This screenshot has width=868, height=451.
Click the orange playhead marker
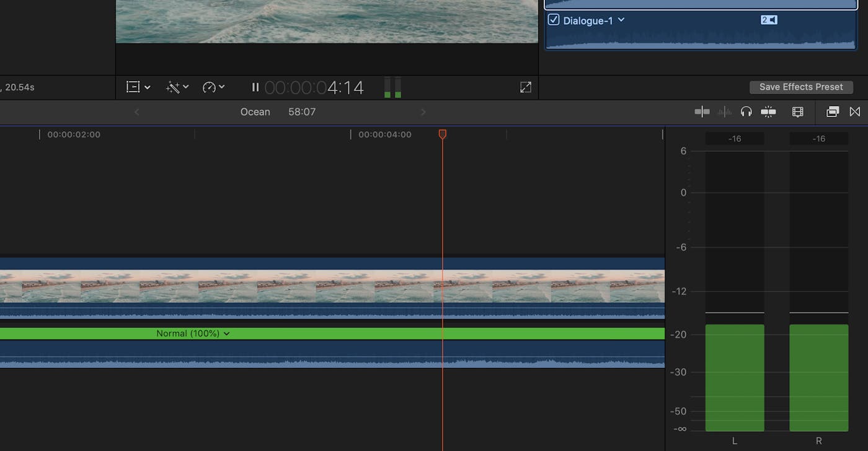tap(442, 134)
